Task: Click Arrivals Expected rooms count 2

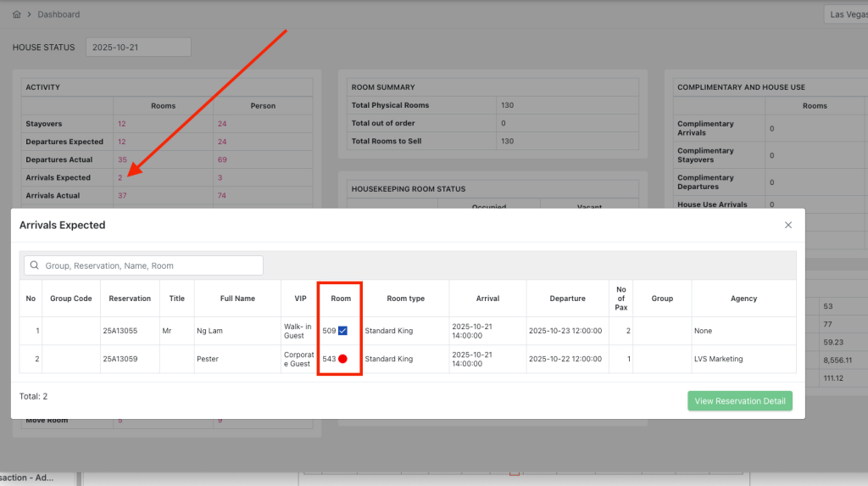Action: (120, 178)
